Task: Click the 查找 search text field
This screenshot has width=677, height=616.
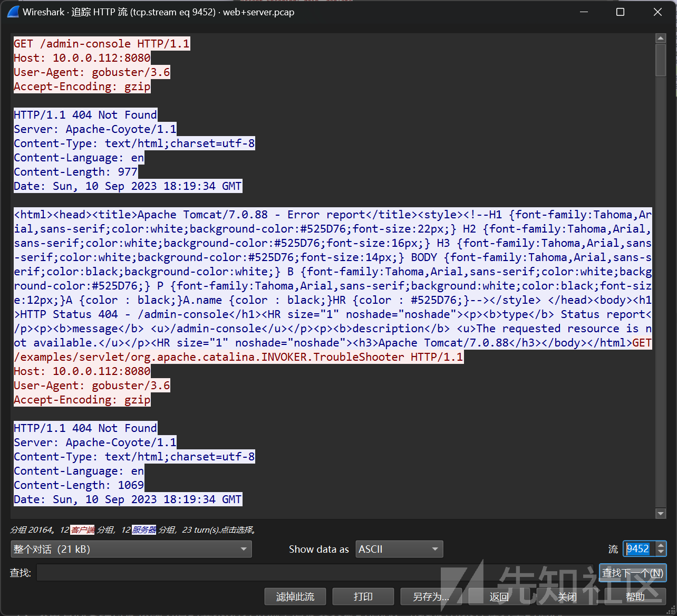Action: (x=315, y=573)
